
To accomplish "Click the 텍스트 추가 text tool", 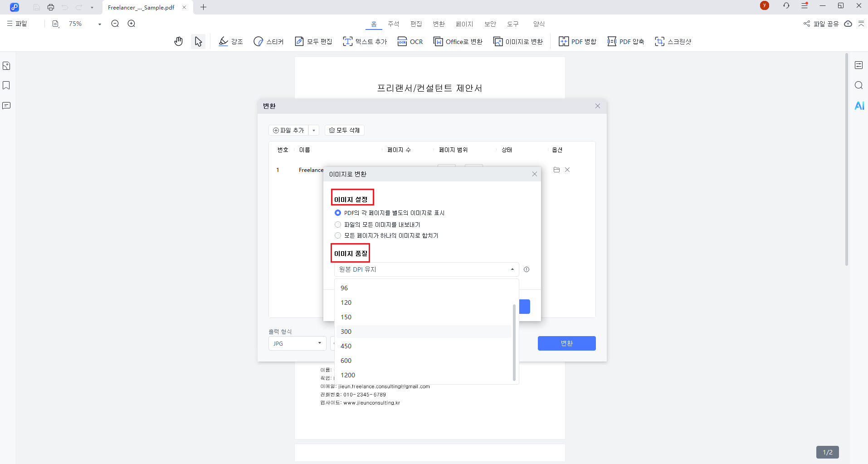I will coord(365,41).
